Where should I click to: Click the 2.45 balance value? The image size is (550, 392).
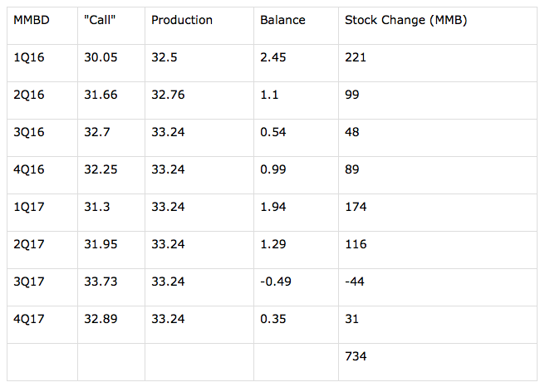click(x=273, y=57)
